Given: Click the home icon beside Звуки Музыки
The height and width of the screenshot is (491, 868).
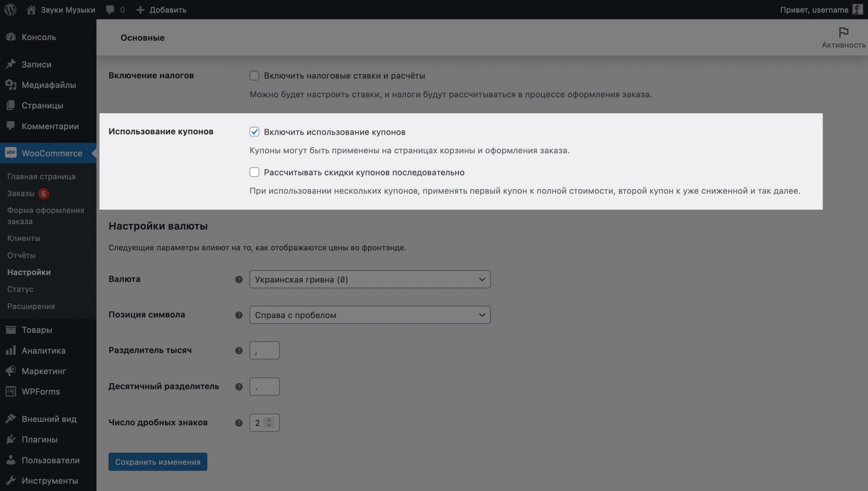Looking at the screenshot, I should pos(31,9).
